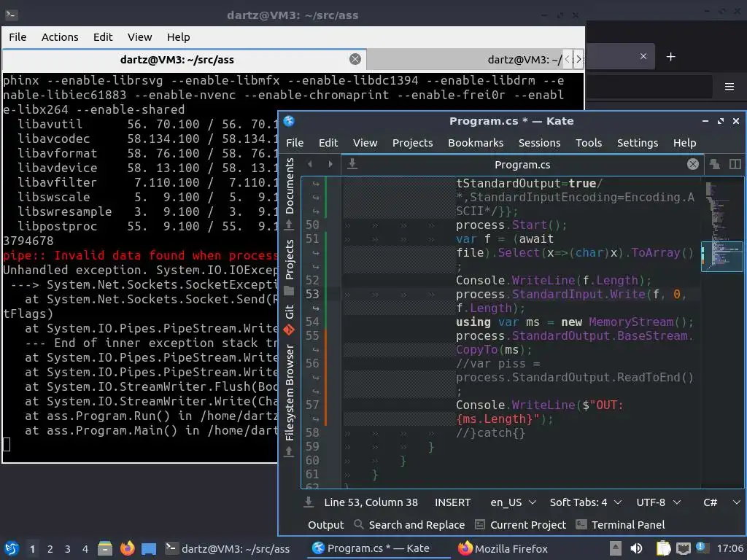Click the split view icon in Kate
Screen dimensions: 747x560
tap(735, 164)
